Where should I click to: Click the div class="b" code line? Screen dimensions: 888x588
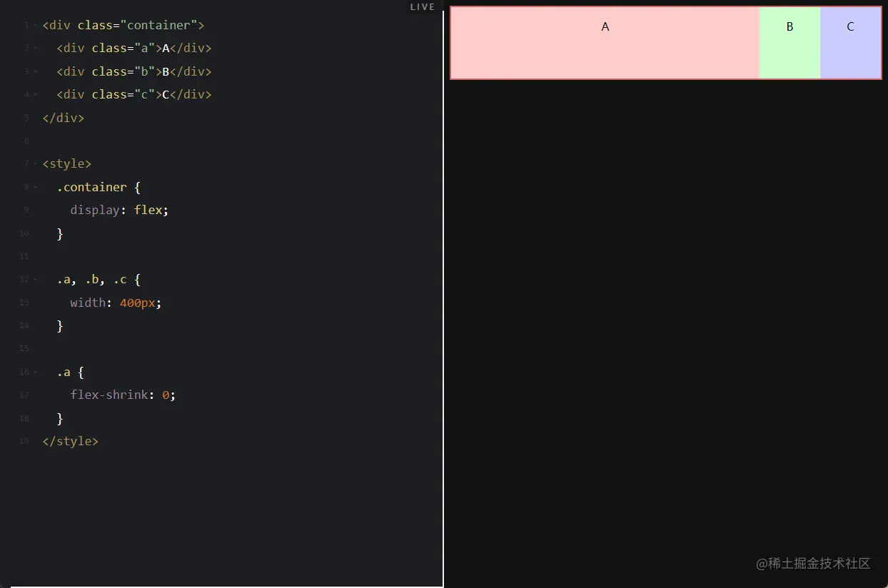click(x=134, y=71)
